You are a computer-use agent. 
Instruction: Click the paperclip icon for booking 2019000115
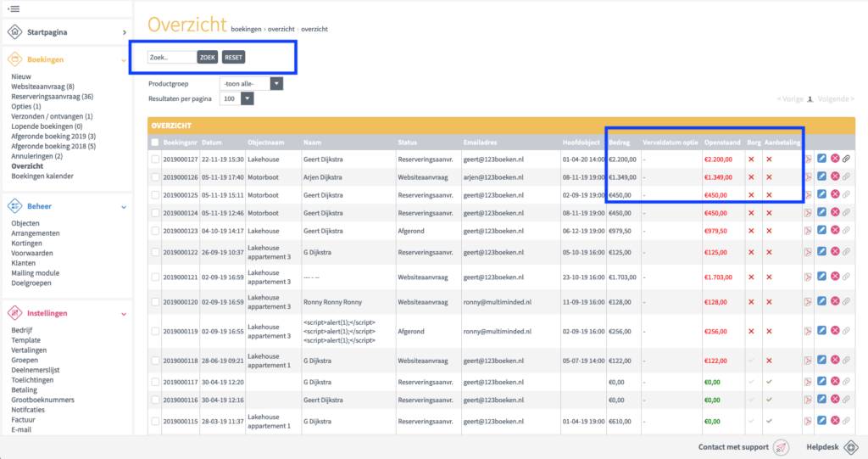(847, 422)
